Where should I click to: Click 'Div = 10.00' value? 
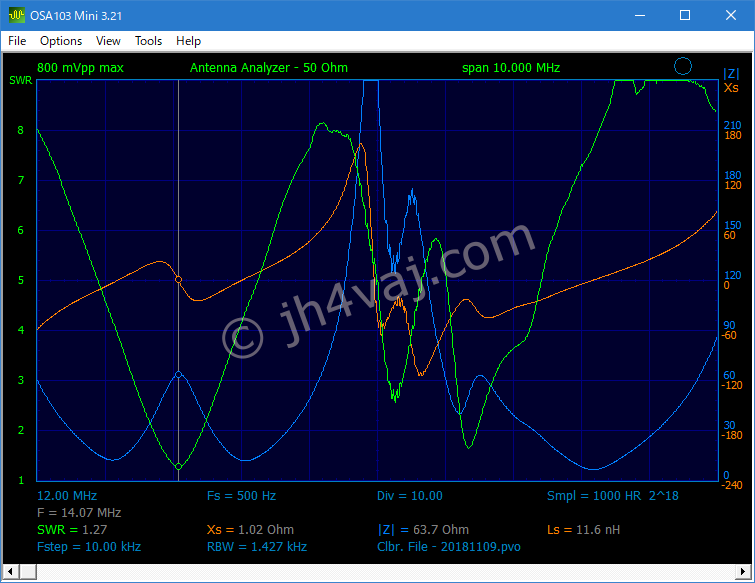(410, 496)
